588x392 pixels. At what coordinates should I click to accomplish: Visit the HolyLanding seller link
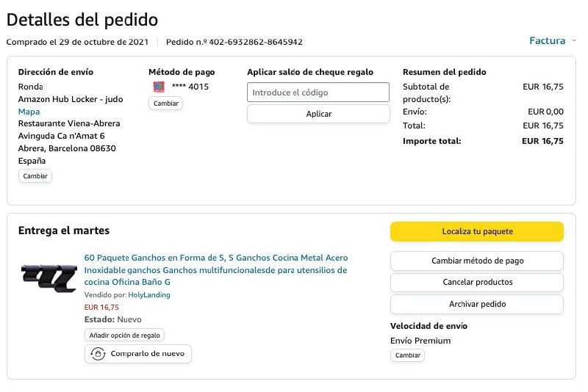(149, 295)
